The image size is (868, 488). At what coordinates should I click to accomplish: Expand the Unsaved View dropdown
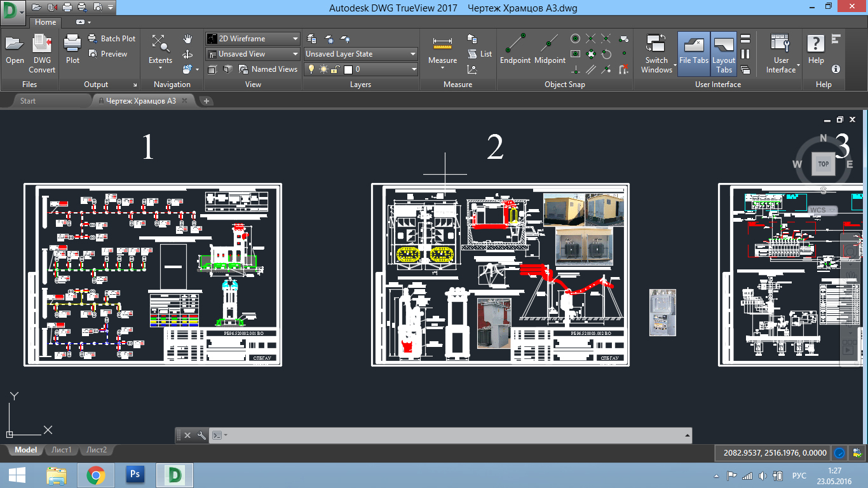[252, 54]
